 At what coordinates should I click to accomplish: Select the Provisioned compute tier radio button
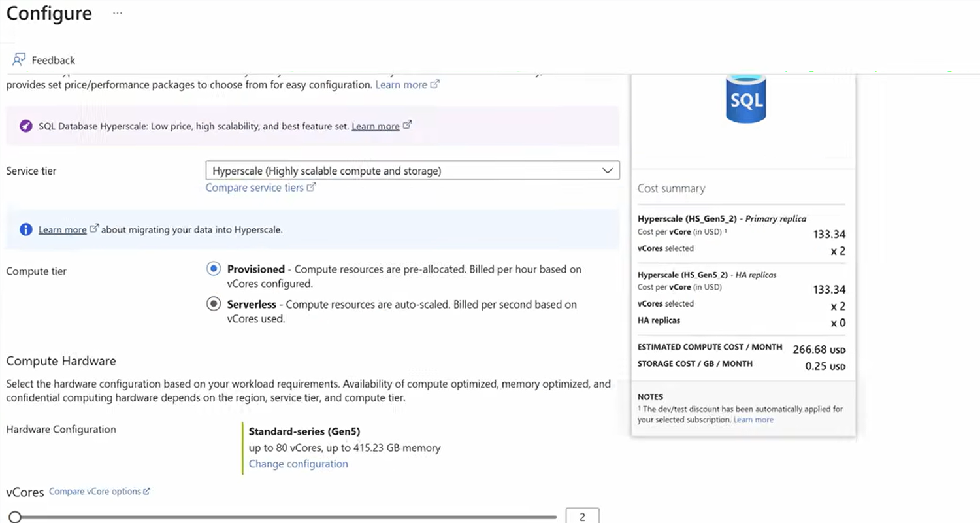click(213, 269)
